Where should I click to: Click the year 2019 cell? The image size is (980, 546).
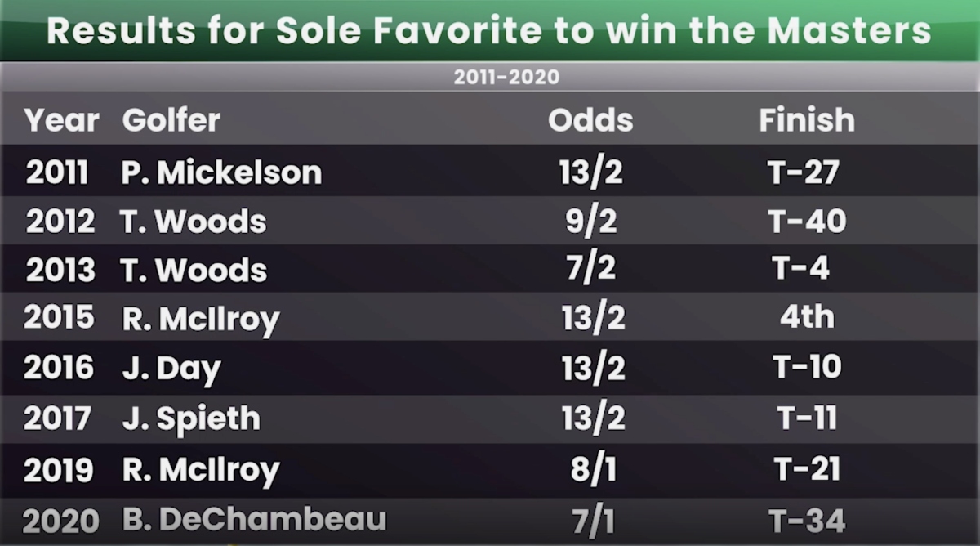(x=57, y=469)
